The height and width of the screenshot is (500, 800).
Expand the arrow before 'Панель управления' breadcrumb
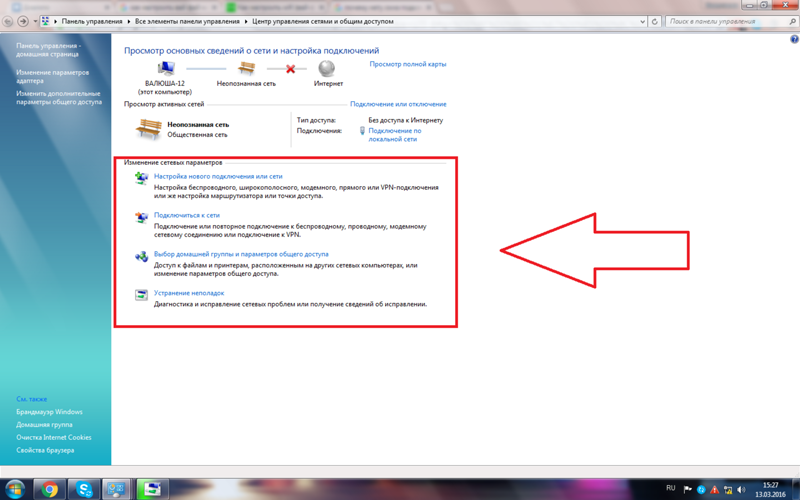point(56,21)
